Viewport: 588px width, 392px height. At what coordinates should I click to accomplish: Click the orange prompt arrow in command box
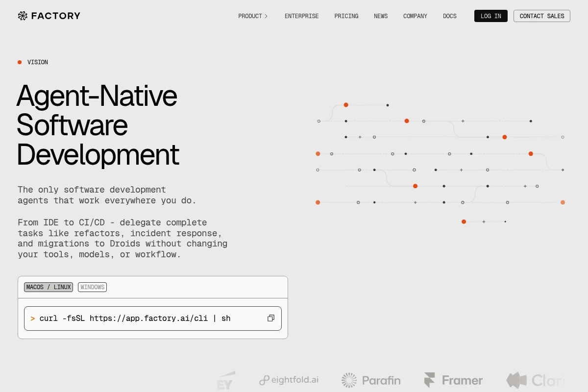33,318
